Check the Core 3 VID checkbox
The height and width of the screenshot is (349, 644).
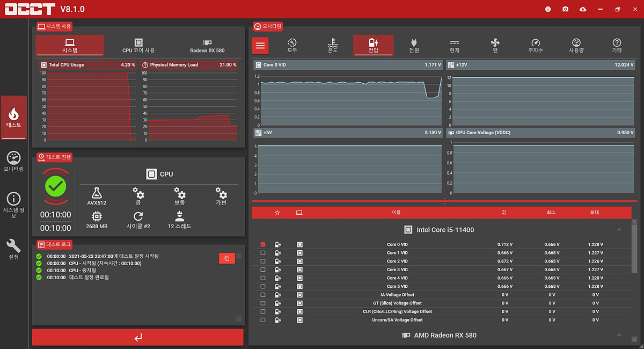262,270
